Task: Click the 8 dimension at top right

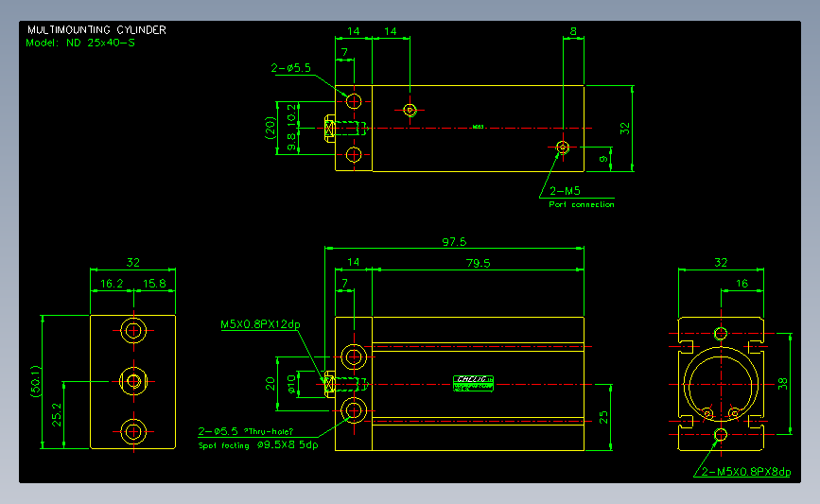Action: click(573, 31)
